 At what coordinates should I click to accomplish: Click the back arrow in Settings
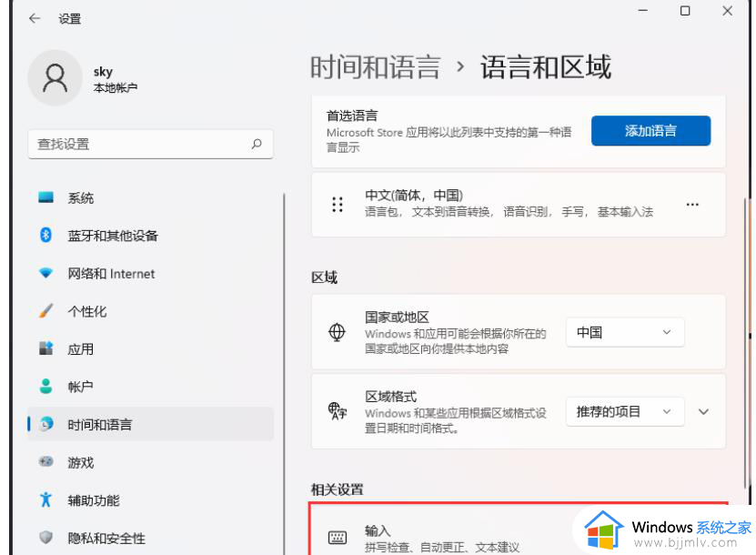point(35,18)
